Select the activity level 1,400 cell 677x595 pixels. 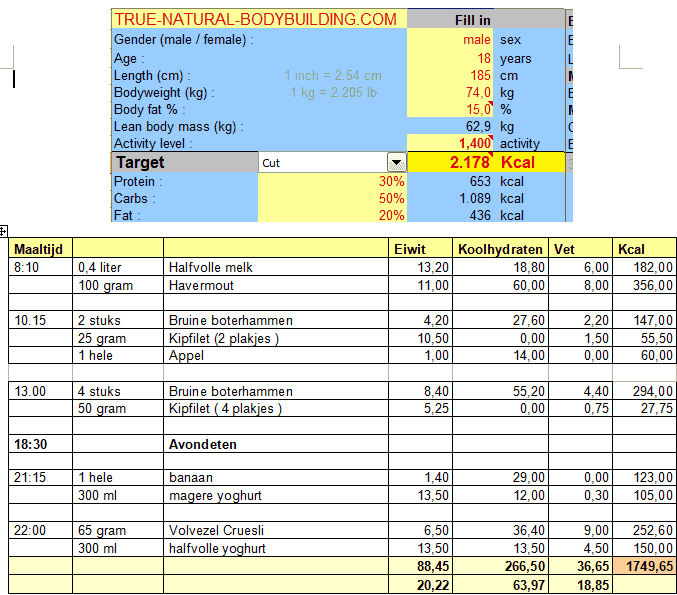pyautogui.click(x=451, y=144)
